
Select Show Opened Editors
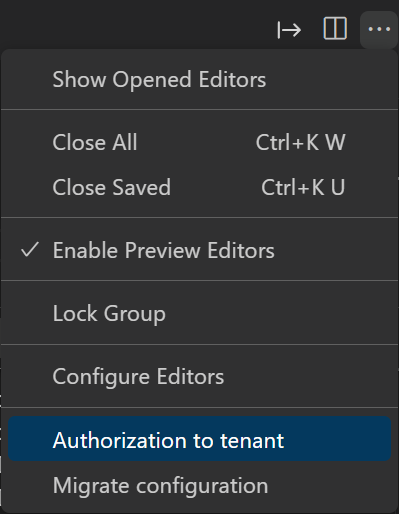coord(200,79)
